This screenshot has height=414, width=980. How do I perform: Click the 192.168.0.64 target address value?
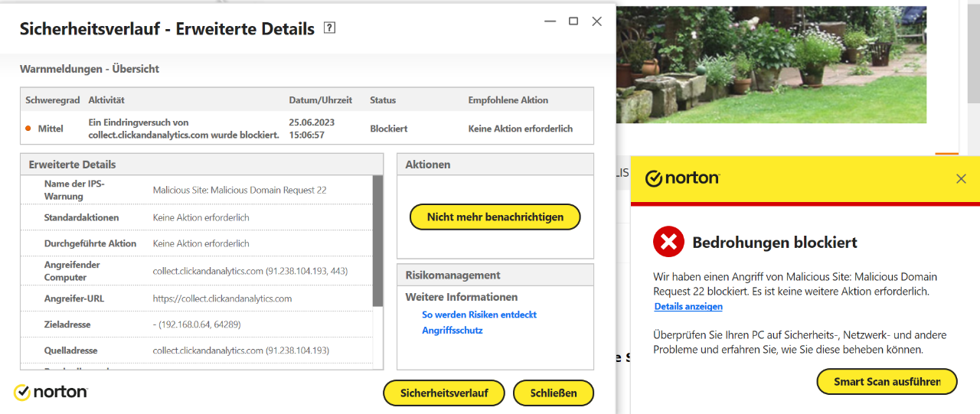[197, 324]
